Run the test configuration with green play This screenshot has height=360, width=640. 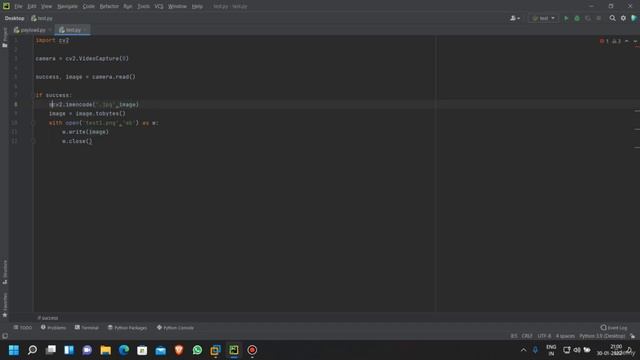566,18
